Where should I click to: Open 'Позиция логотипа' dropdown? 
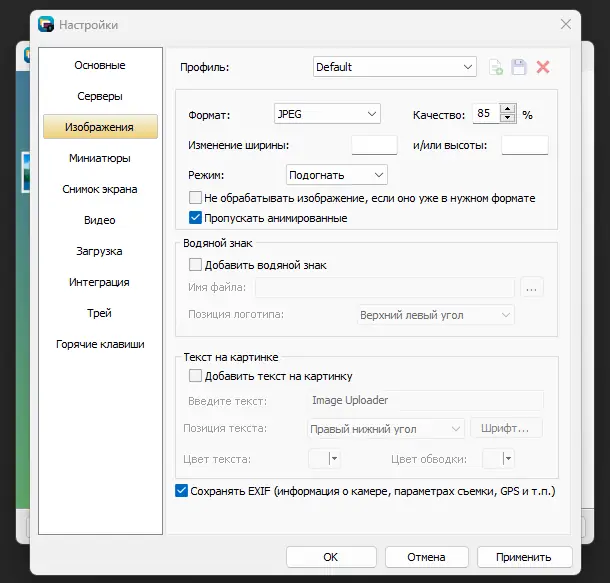coord(436,315)
